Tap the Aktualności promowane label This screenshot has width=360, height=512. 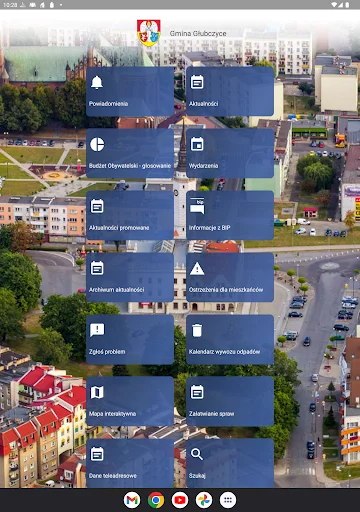[119, 228]
